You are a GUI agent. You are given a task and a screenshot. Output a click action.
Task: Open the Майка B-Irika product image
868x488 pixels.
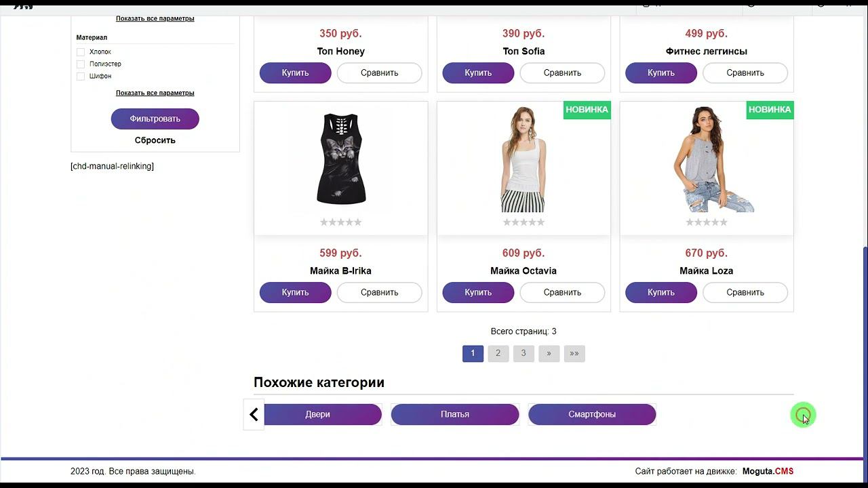click(x=341, y=159)
